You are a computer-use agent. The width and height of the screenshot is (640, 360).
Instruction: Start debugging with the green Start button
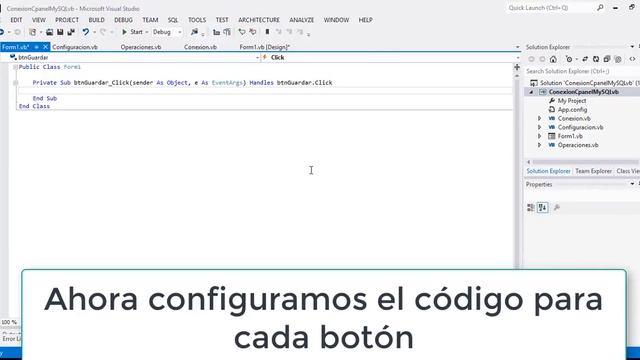(132, 32)
